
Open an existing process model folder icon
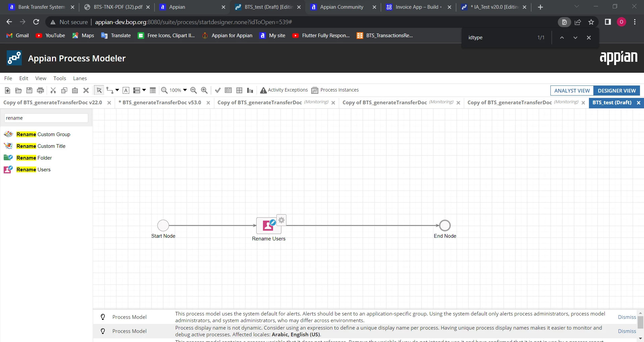(x=18, y=90)
